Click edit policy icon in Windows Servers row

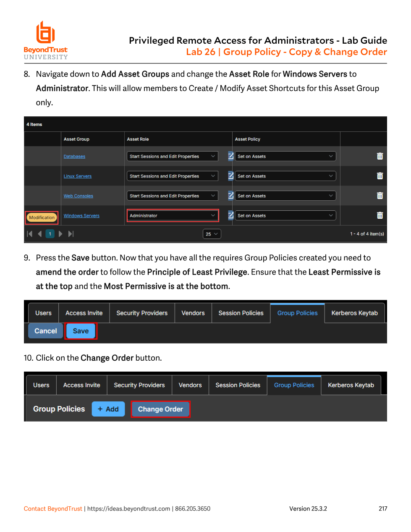click(230, 215)
